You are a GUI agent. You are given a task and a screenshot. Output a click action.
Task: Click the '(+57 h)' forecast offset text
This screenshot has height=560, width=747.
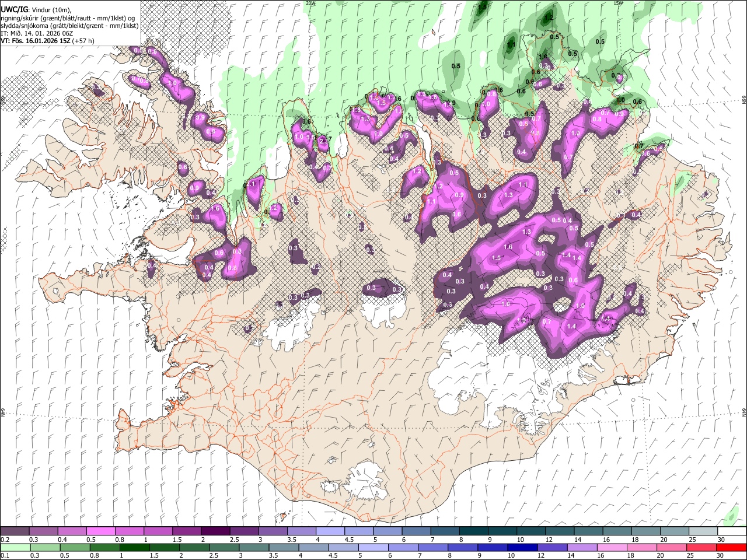click(x=83, y=41)
